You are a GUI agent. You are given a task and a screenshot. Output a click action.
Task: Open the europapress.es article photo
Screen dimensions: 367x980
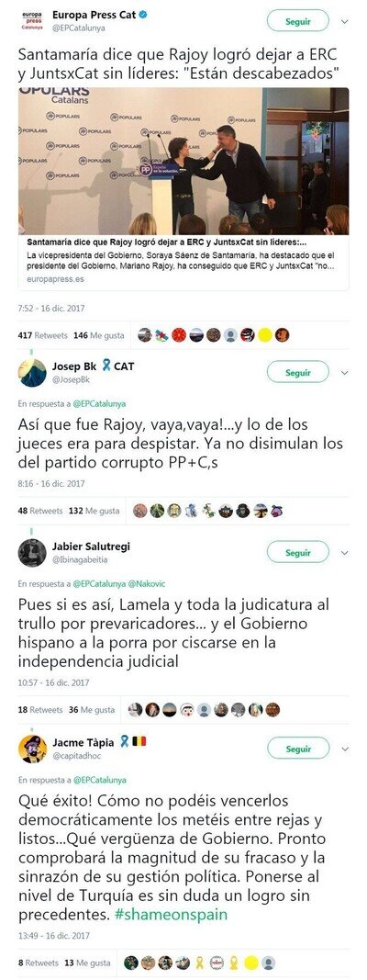183,161
